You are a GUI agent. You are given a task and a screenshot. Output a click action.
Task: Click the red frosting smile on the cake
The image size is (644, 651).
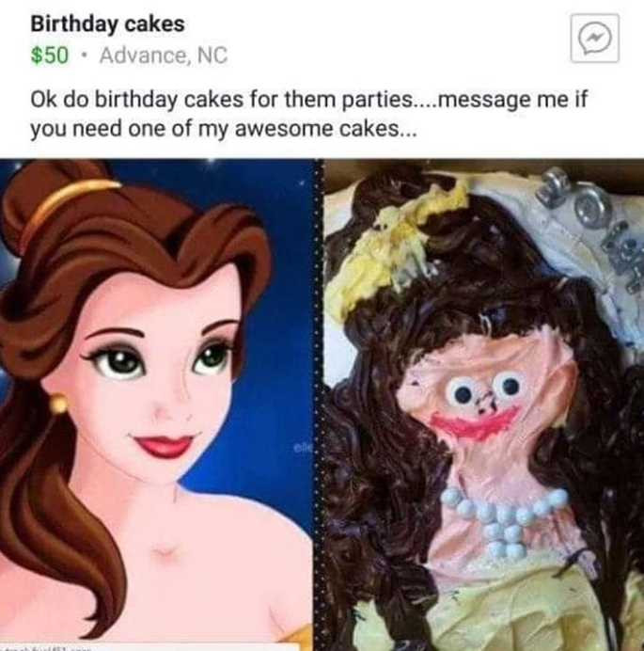click(474, 422)
